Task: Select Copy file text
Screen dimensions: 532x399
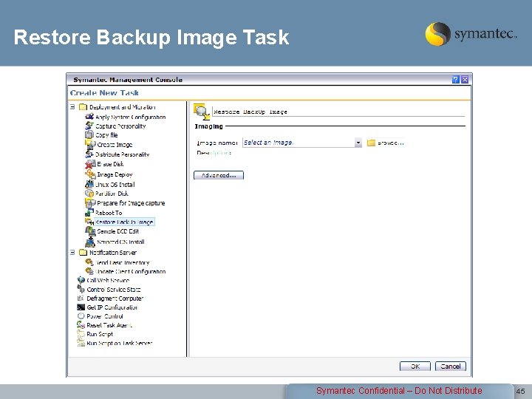Action: point(106,135)
